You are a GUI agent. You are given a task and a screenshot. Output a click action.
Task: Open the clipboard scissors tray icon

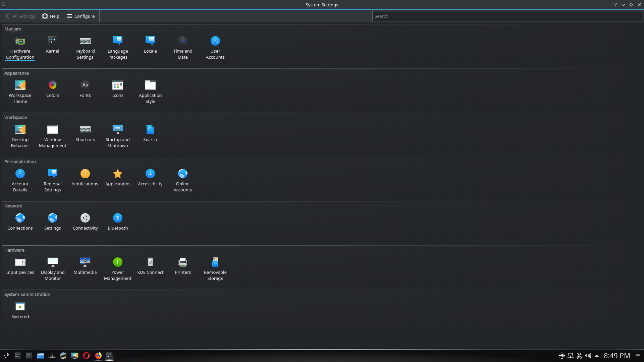coord(579,356)
